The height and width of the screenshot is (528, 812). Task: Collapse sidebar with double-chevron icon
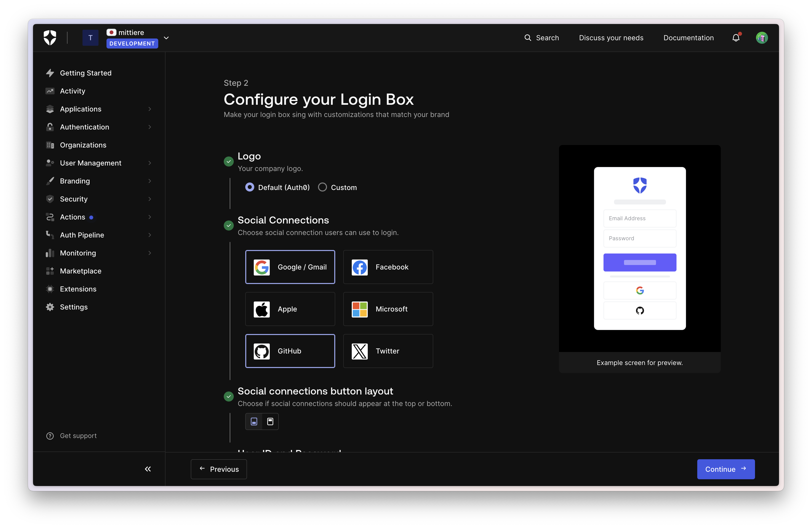[x=148, y=469]
